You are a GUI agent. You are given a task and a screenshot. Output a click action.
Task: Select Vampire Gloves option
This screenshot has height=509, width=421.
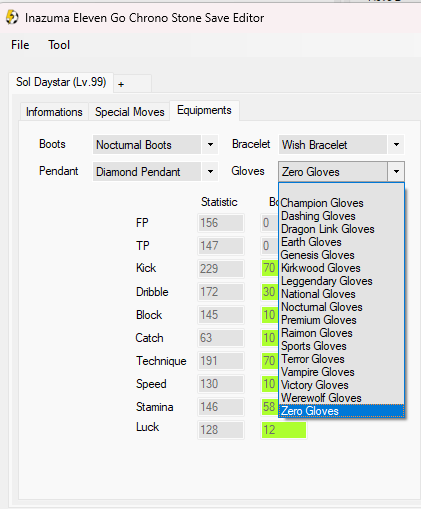coord(341,372)
